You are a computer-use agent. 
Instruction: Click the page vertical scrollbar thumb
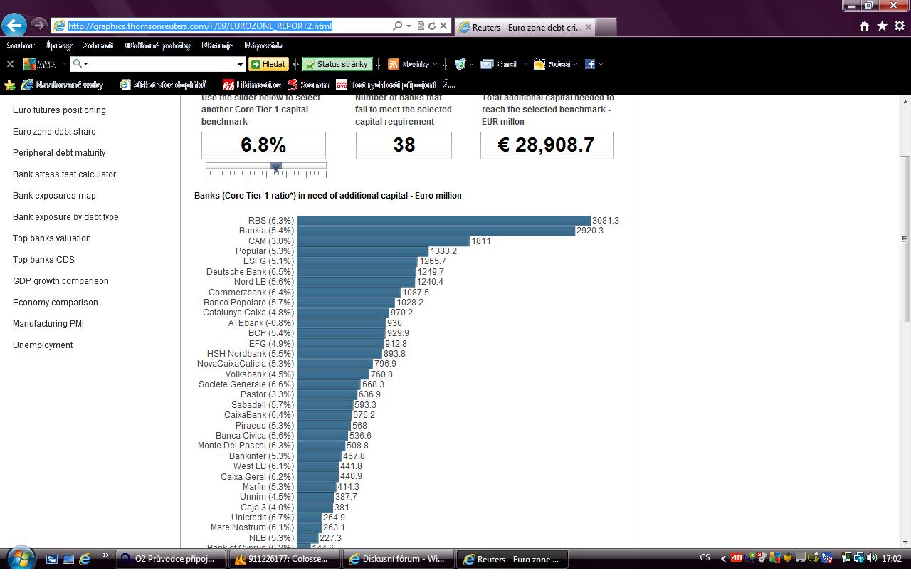point(905,238)
